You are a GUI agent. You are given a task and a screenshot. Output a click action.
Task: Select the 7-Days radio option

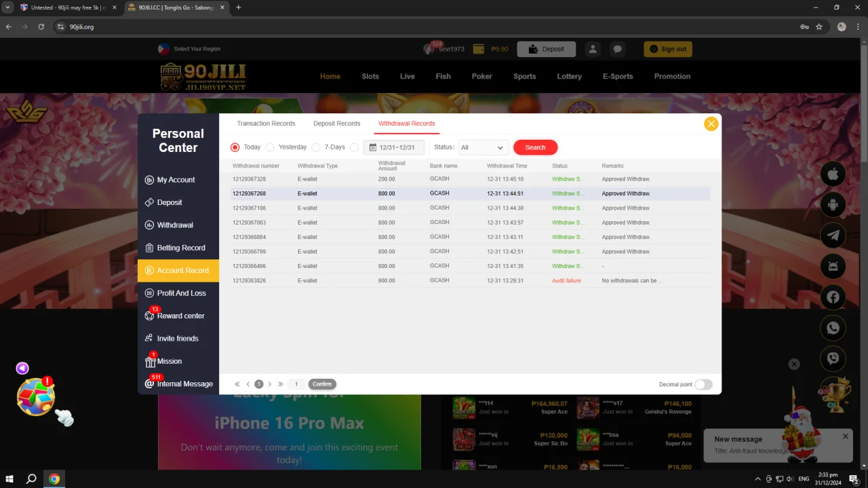[x=316, y=147]
